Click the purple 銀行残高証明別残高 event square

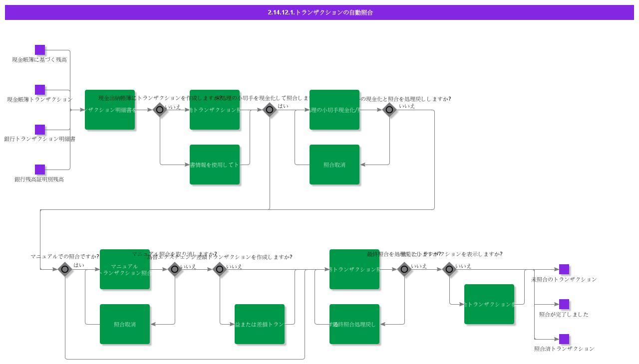pyautogui.click(x=40, y=170)
